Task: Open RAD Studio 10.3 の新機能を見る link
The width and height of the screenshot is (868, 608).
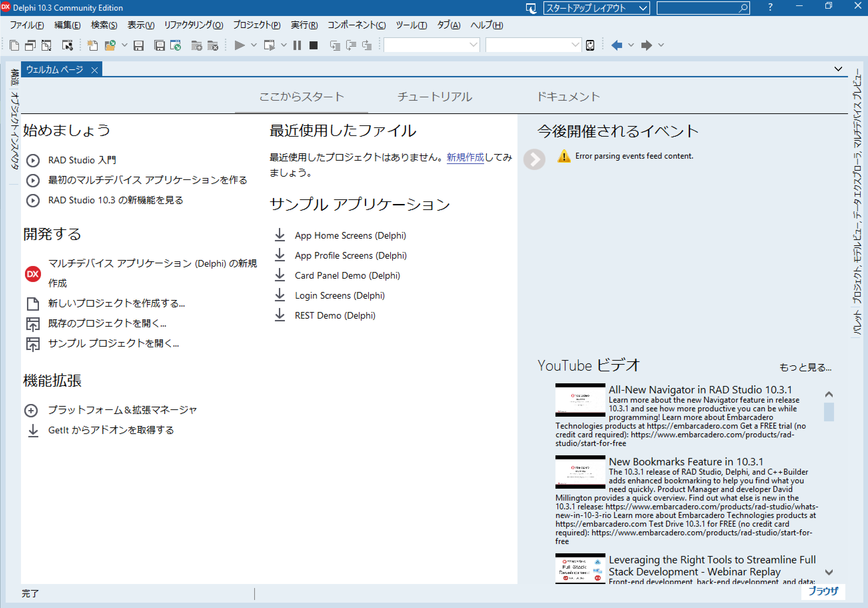Action: (116, 200)
